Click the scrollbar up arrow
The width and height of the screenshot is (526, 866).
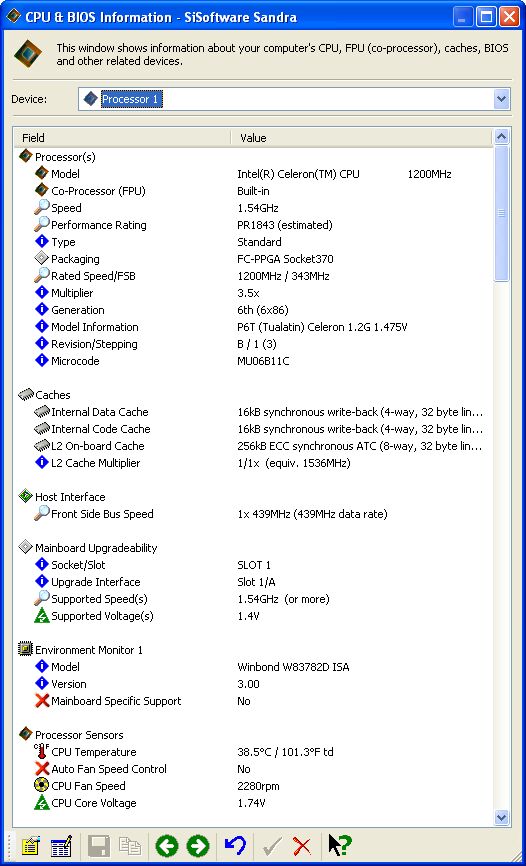[501, 137]
